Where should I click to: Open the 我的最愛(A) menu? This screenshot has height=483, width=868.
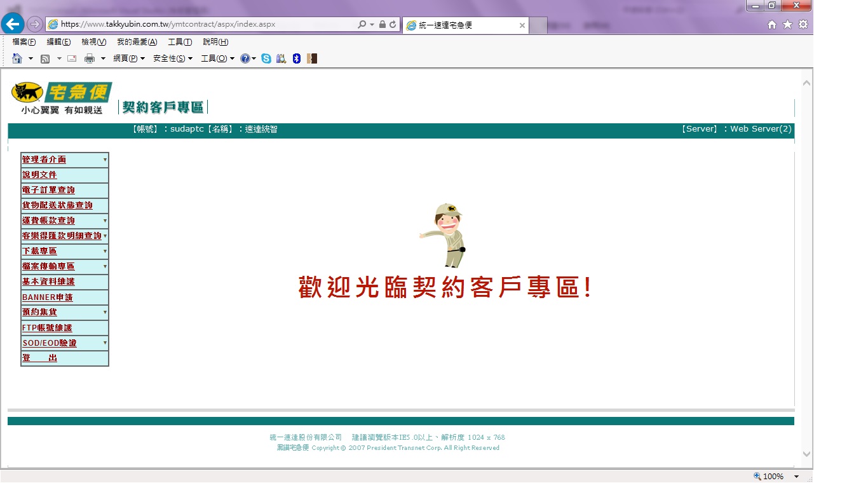pos(137,42)
